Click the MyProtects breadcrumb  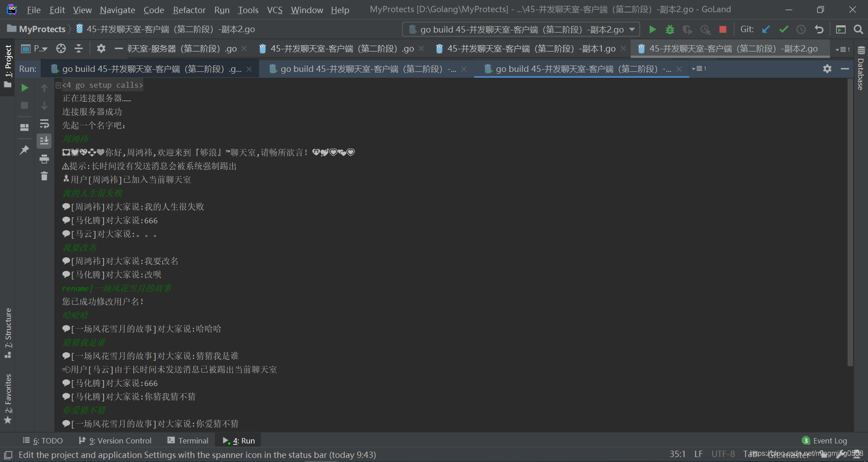pyautogui.click(x=37, y=29)
